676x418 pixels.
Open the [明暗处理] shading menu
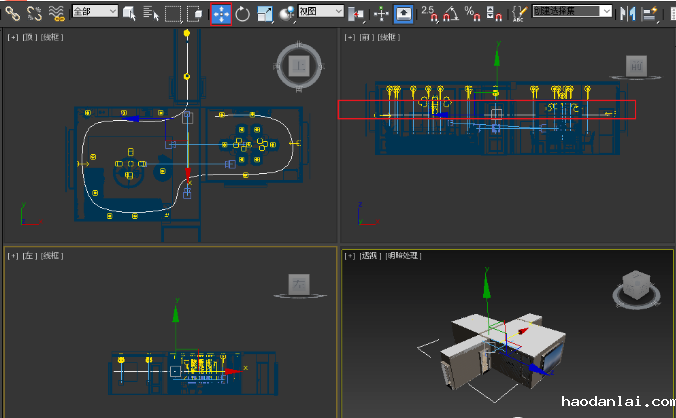(403, 256)
